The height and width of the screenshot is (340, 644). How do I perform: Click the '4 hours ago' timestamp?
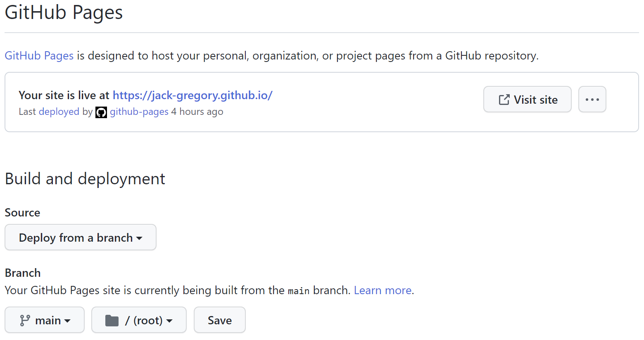pyautogui.click(x=197, y=112)
